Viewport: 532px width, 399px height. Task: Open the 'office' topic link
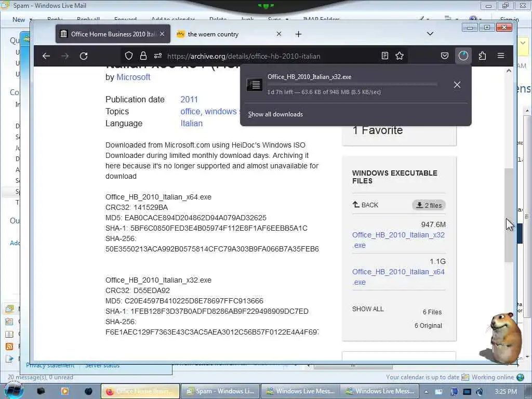click(190, 111)
